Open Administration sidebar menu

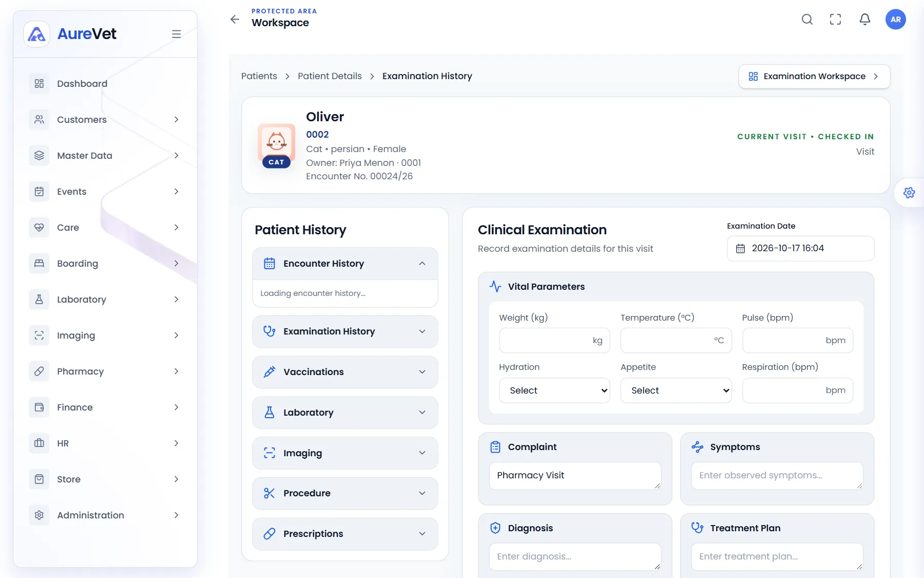(x=105, y=515)
